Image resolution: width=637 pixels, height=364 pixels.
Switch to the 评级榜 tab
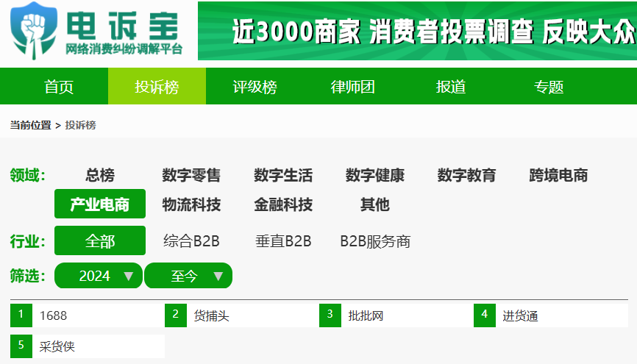click(x=255, y=87)
